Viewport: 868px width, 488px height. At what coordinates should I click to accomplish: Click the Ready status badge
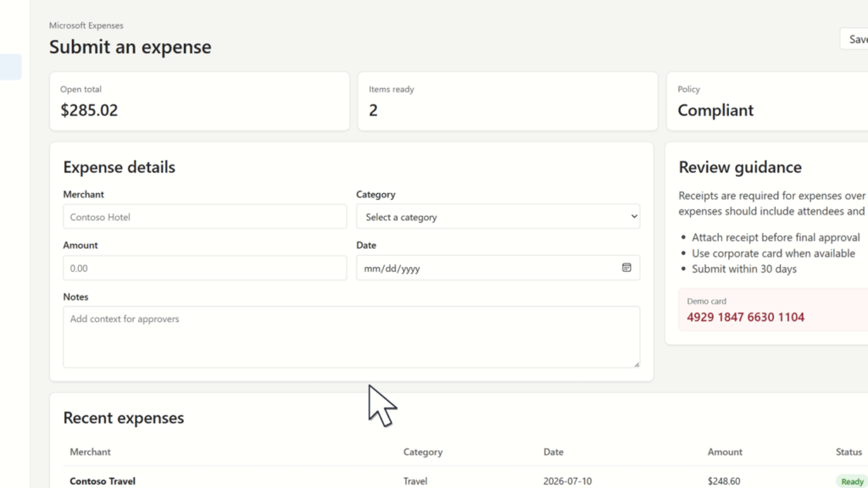click(851, 481)
